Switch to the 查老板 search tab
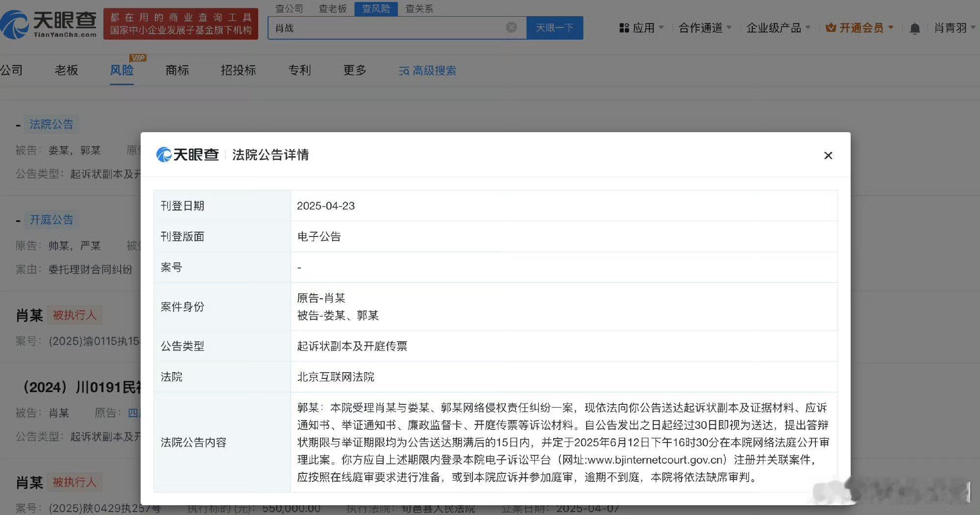 [x=333, y=9]
